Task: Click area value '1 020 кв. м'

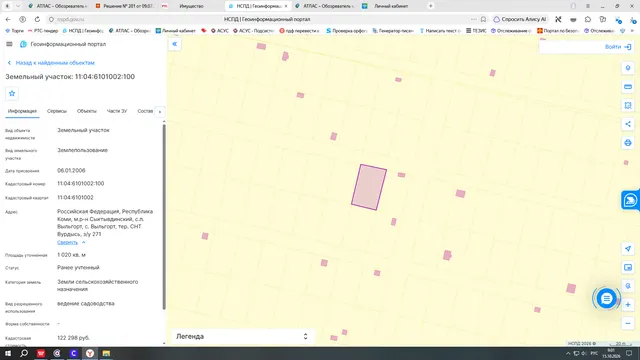Action: pos(71,255)
